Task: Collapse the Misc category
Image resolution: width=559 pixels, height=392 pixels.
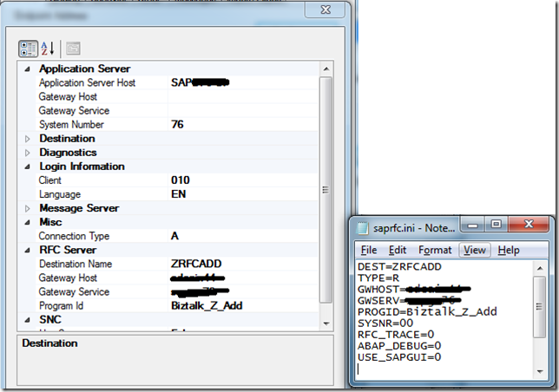Action: pyautogui.click(x=28, y=223)
